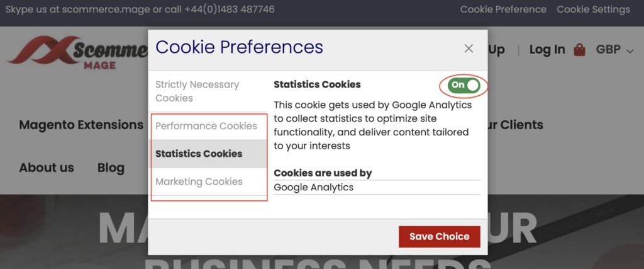Navigate to the About us page
Screen dimensions: 644x269
coord(47,168)
